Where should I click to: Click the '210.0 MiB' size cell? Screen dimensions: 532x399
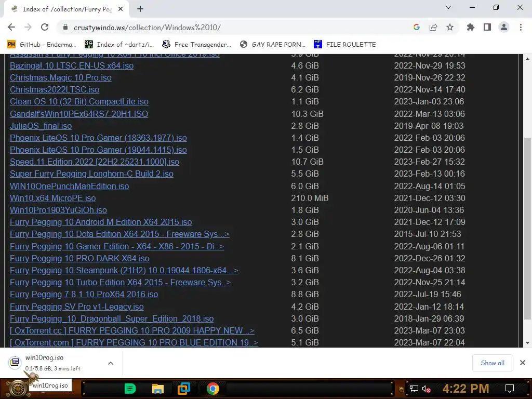tap(310, 198)
